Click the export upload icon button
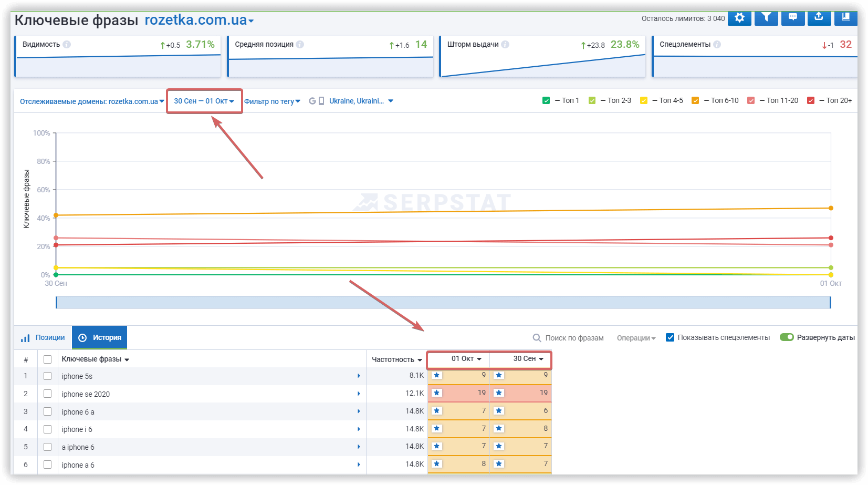 [819, 18]
